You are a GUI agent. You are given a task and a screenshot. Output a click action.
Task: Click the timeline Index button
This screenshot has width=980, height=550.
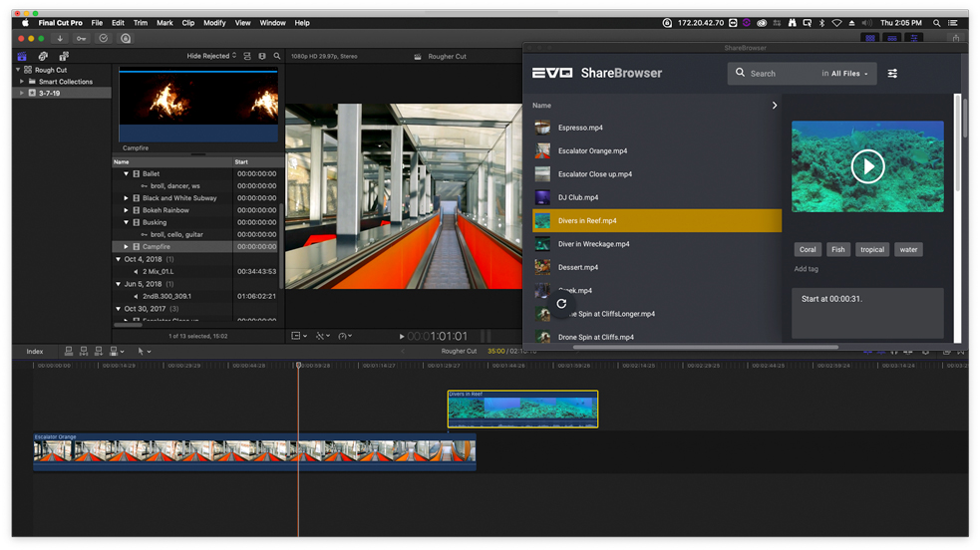(x=35, y=352)
